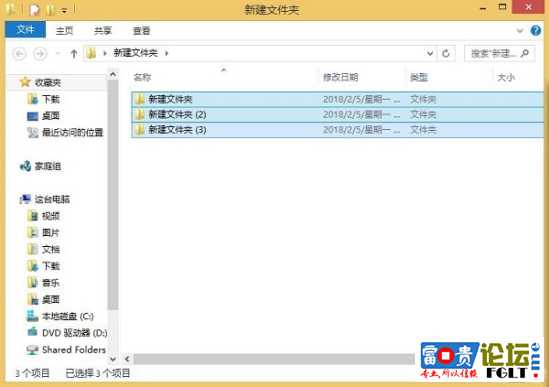The image size is (549, 387).
Task: Open the 文件 menu tab
Action: pyautogui.click(x=25, y=30)
